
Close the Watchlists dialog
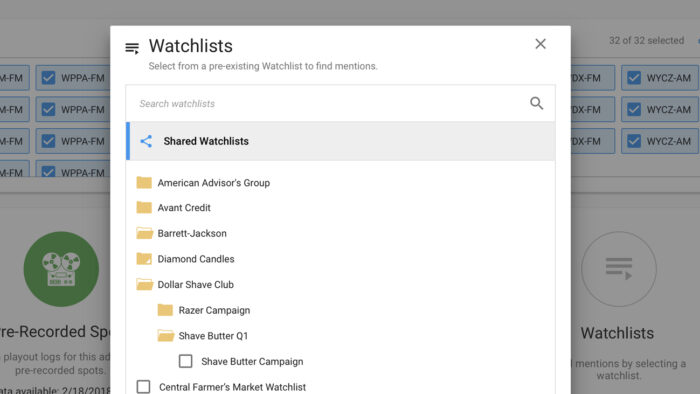[x=540, y=44]
